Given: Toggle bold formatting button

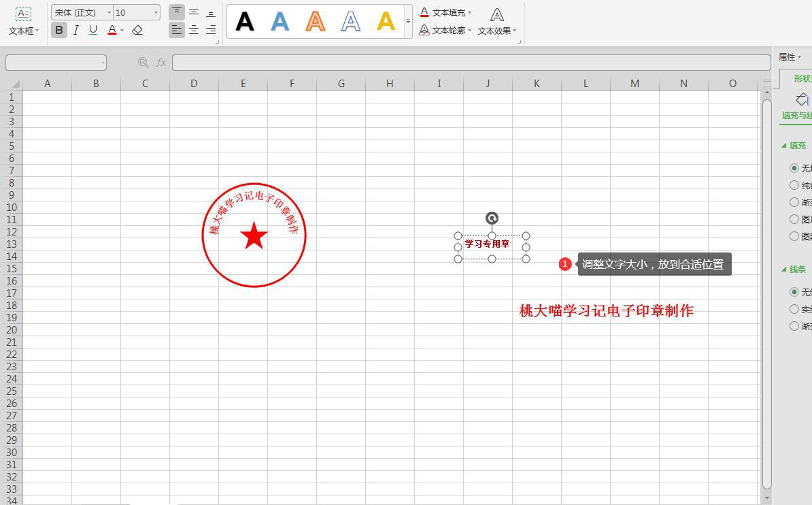Looking at the screenshot, I should tap(59, 30).
